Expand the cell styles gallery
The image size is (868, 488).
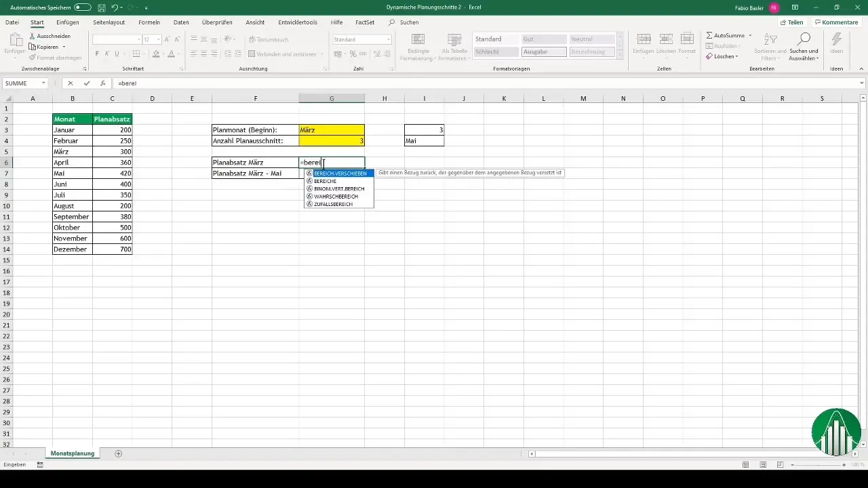[620, 55]
